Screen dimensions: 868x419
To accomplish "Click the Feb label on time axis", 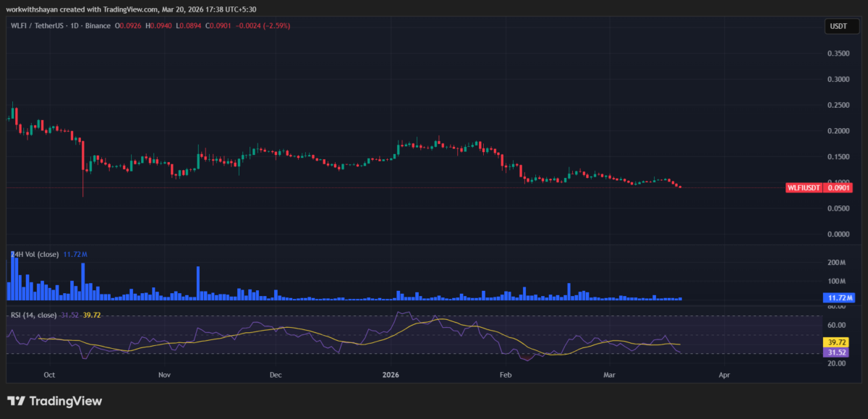I will (506, 376).
